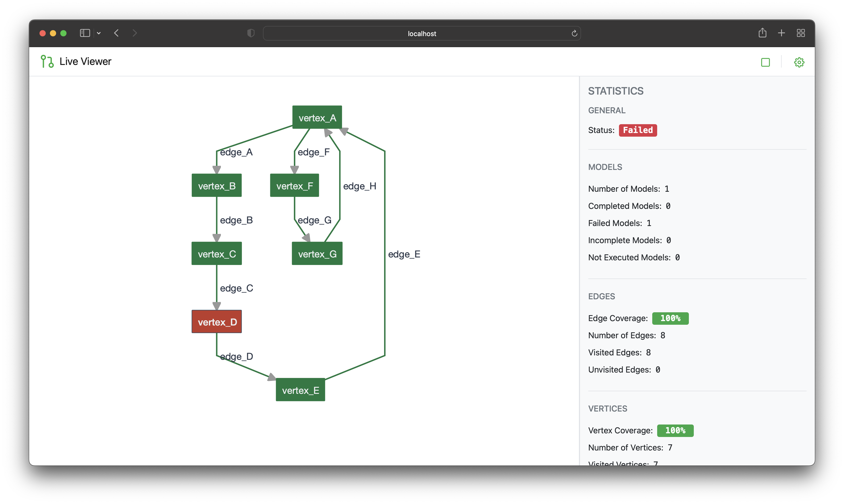Collapse the MODELS statistics section
The image size is (844, 504).
[x=605, y=167]
